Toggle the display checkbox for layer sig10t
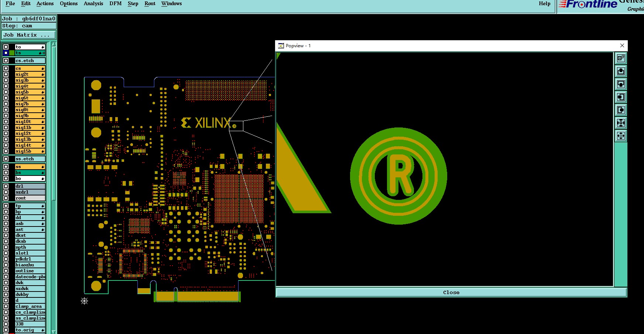 [6, 122]
